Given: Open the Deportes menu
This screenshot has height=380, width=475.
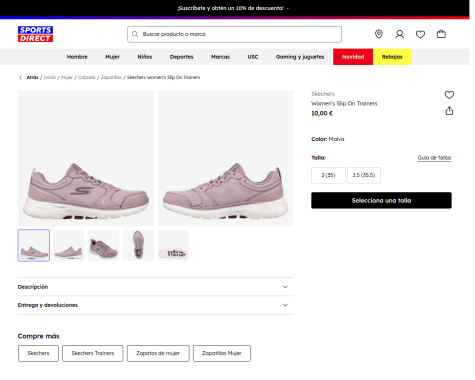Looking at the screenshot, I should tap(181, 57).
